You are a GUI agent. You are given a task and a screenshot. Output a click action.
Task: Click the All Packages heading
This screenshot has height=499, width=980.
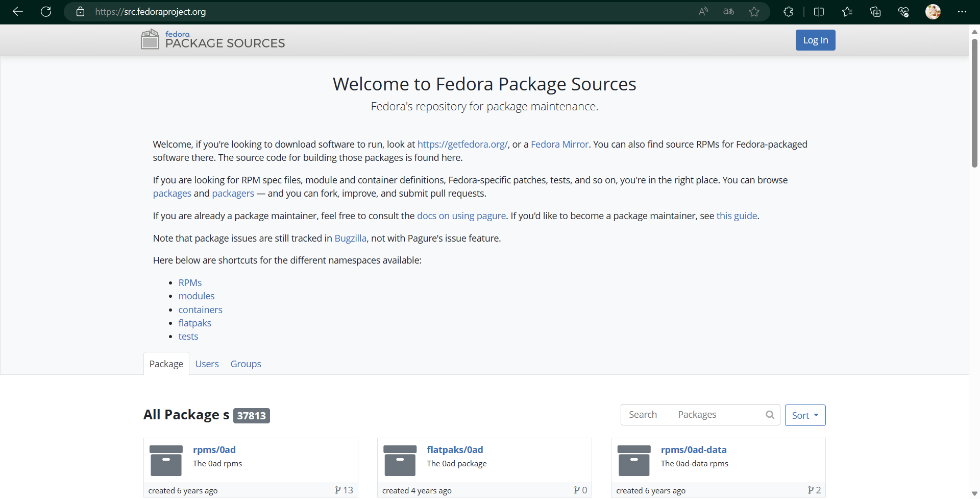pyautogui.click(x=186, y=415)
